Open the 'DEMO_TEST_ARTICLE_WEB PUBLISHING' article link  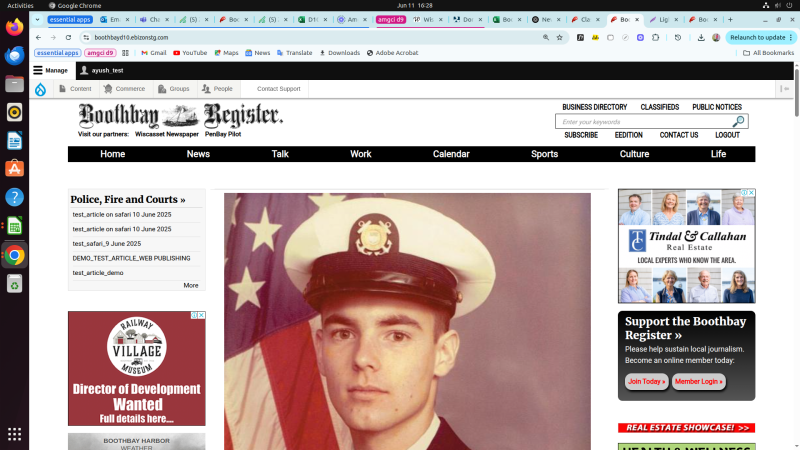131,258
